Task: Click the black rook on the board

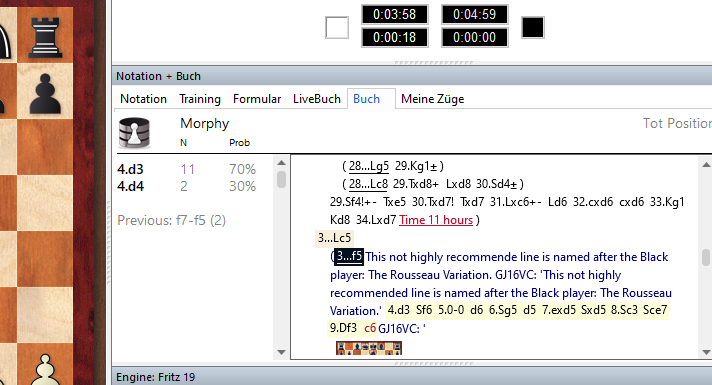Action: [x=45, y=38]
